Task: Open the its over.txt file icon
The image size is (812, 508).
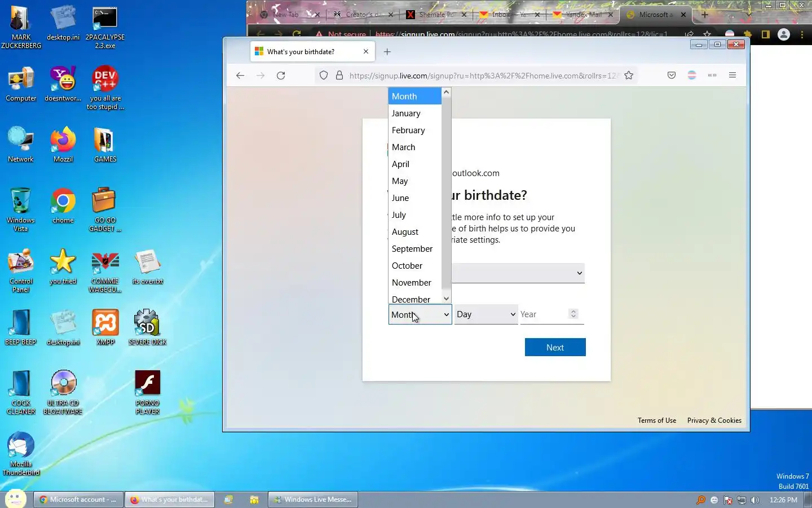Action: 148,267
